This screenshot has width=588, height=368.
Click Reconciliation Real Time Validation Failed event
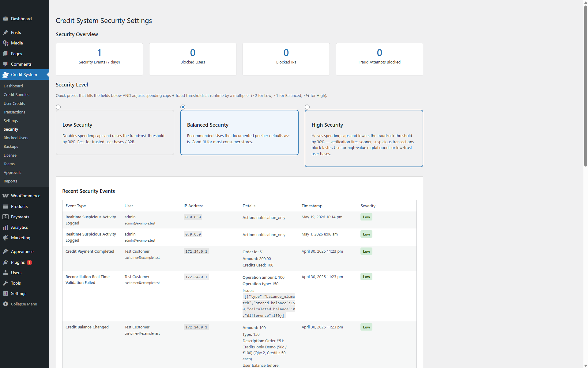[x=88, y=280]
